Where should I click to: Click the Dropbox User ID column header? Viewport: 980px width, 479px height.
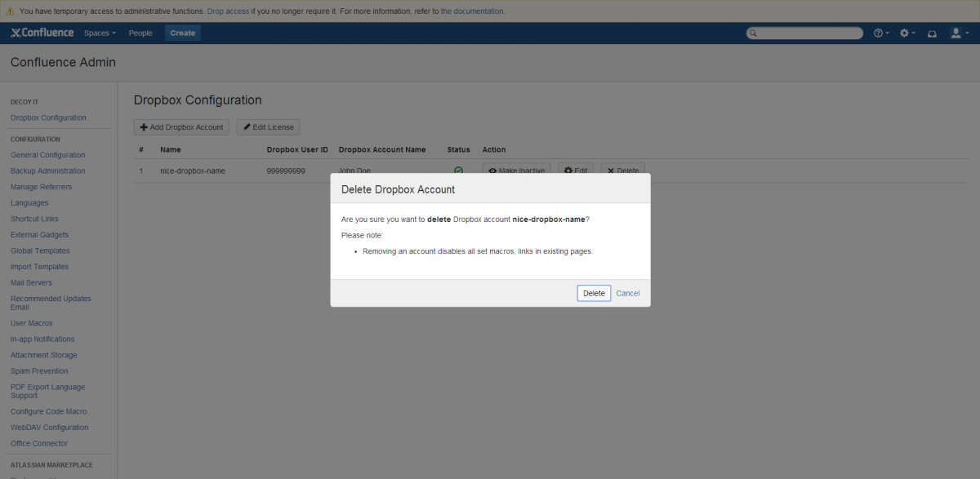tap(297, 150)
